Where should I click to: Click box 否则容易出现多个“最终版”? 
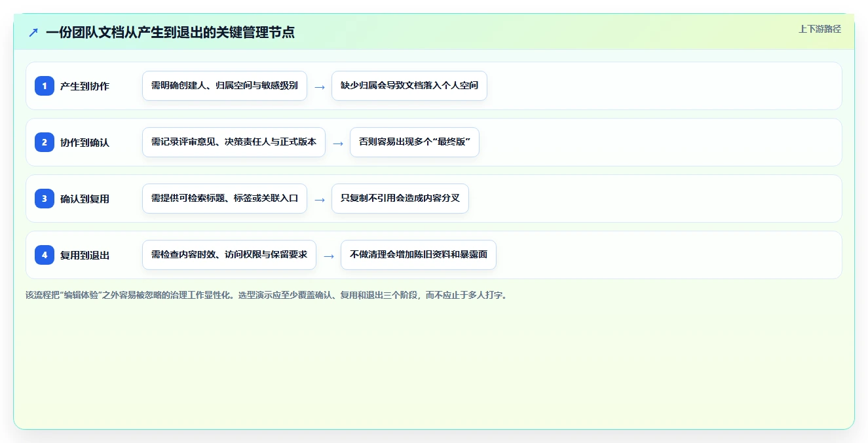click(415, 142)
